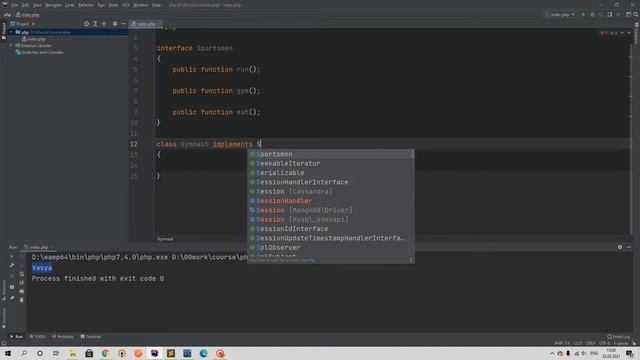Click the green Run button in toolbar
Viewport: 640px width, 360px height.
pyautogui.click(x=584, y=15)
